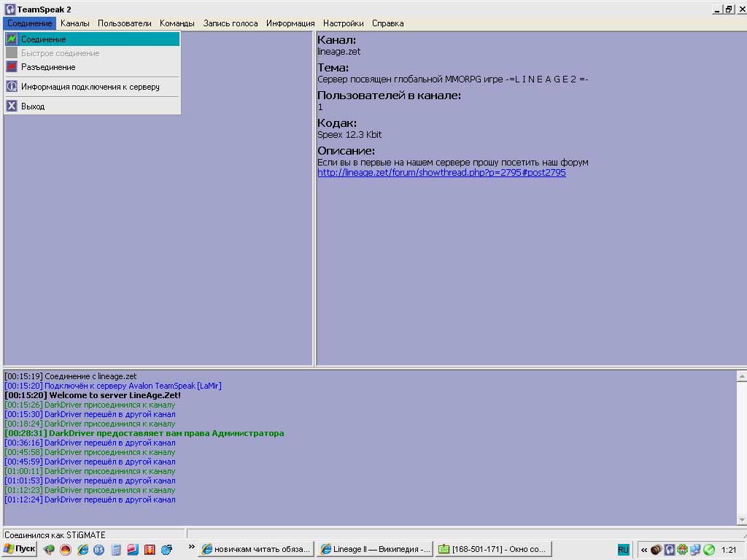Image resolution: width=747 pixels, height=560 pixels.
Task: Click the Exit X icon in the menu
Action: click(12, 106)
